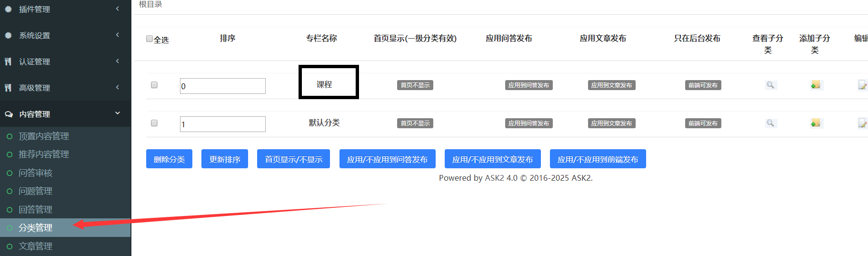
Task: Toggle 首页不显示 badge for 课程
Action: point(415,85)
